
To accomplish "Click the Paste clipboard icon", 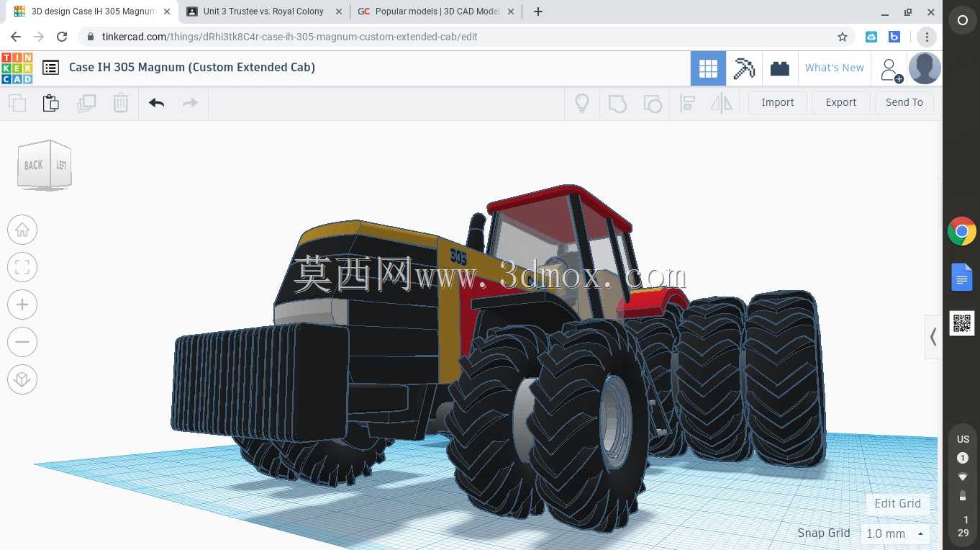I will pyautogui.click(x=51, y=103).
